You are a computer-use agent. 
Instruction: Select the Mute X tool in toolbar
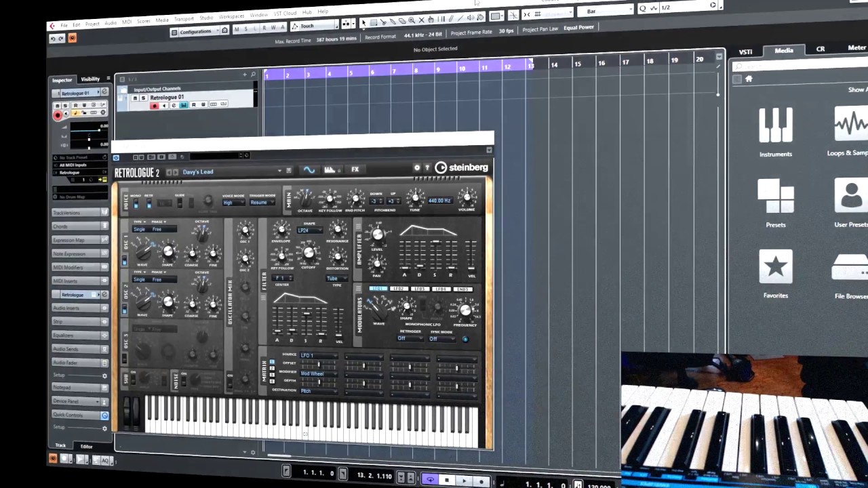(421, 20)
